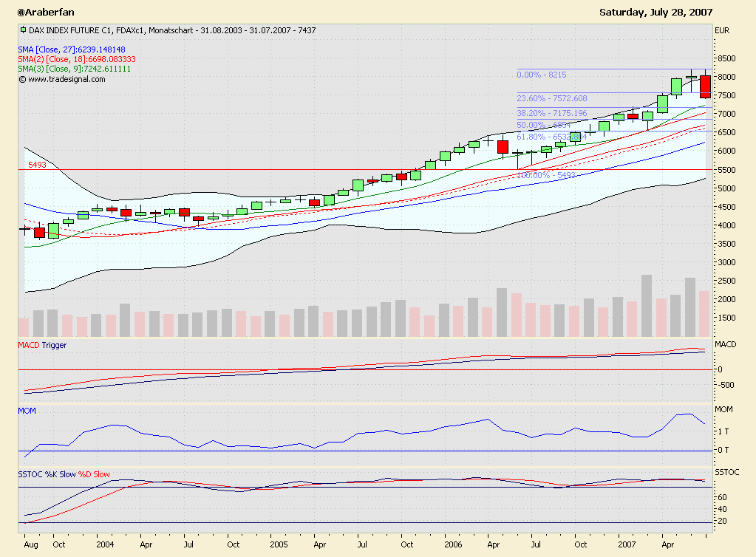Viewport: 756px width, 557px height.
Task: Select the DAX INDEX FUTURE C1 chart title
Action: point(172,30)
